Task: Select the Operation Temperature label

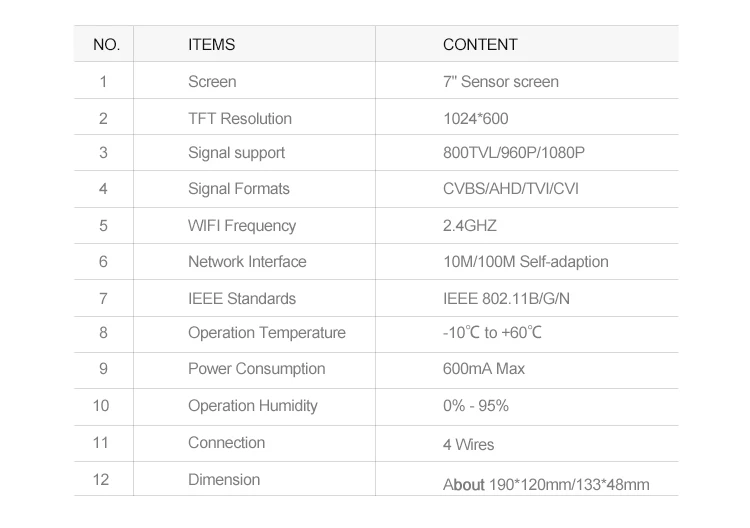Action: click(x=267, y=333)
